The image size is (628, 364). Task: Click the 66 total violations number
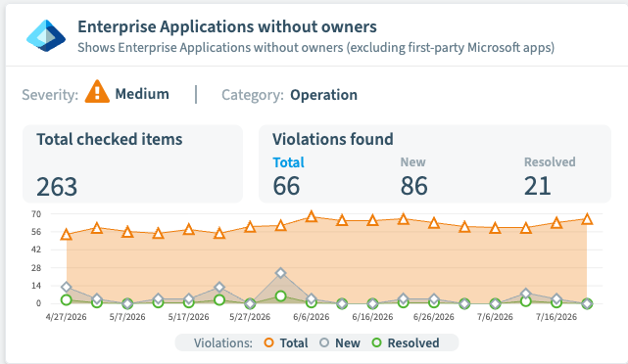[x=286, y=186]
